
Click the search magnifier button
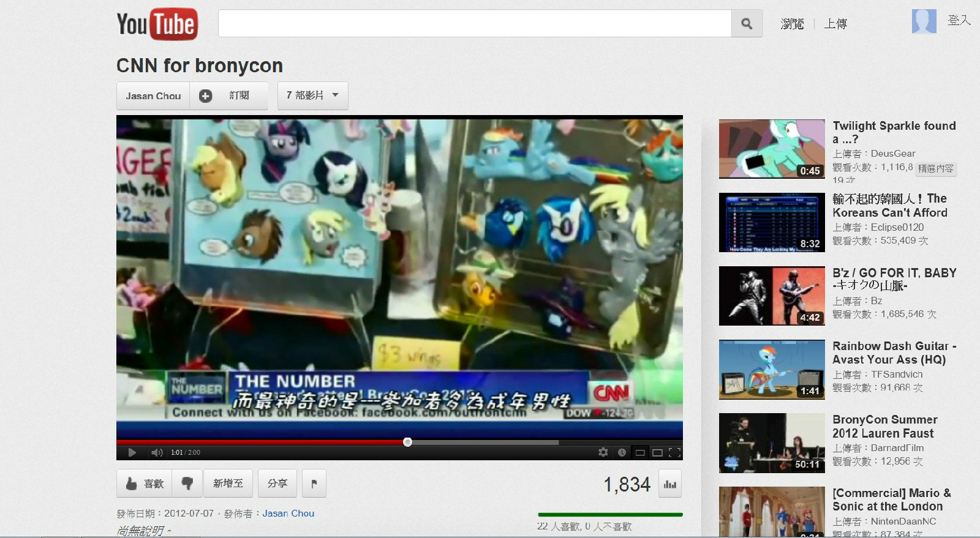747,24
